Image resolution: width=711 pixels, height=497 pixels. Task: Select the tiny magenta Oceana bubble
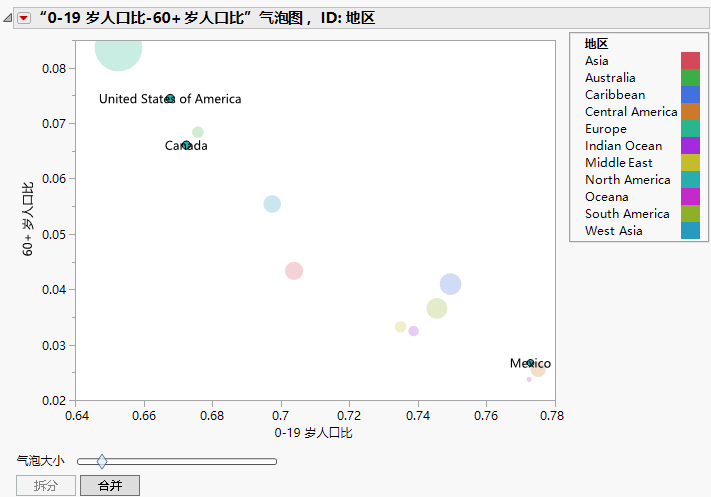[529, 379]
